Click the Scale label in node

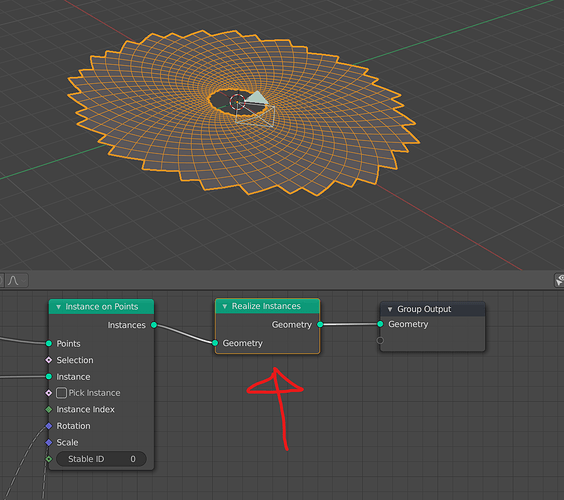67,442
